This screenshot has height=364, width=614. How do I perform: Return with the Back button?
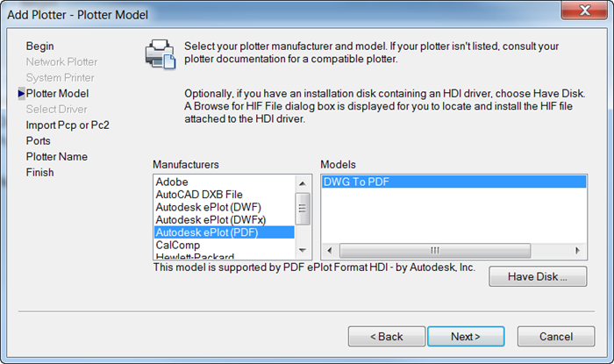point(387,337)
